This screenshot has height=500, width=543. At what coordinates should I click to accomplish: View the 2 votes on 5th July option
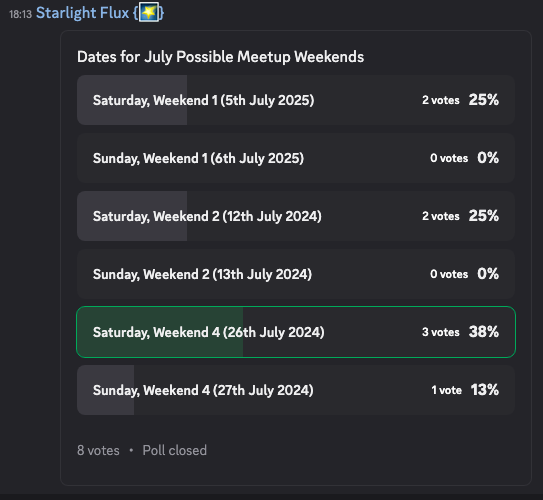[440, 100]
